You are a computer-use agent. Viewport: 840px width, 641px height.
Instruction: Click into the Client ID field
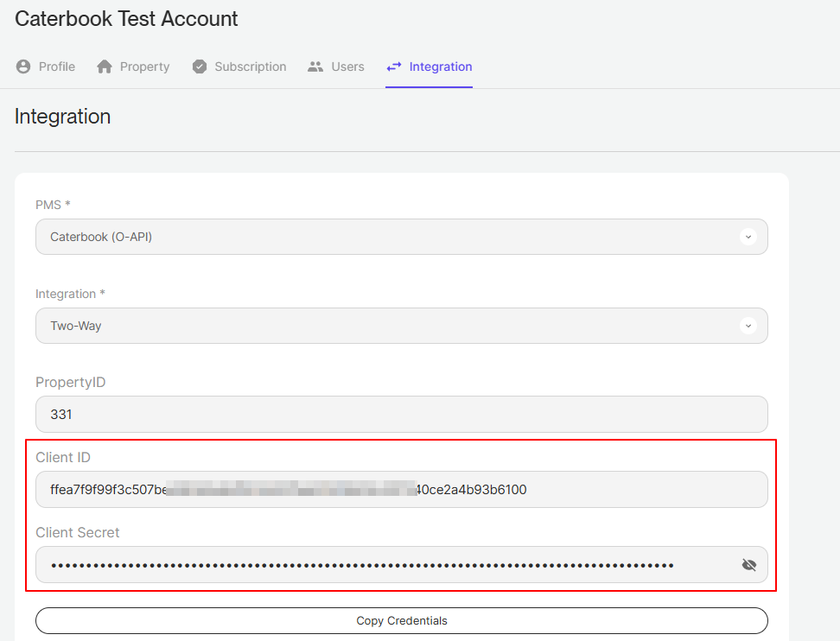click(402, 490)
